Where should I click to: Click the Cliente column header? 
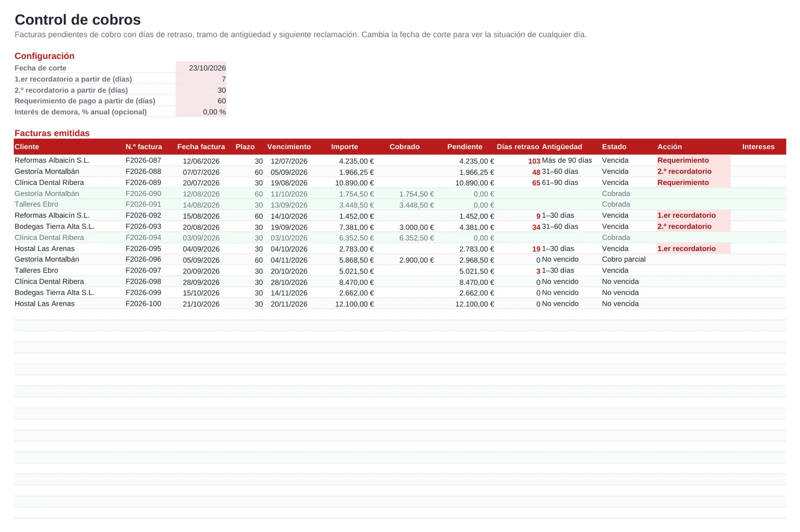point(27,146)
